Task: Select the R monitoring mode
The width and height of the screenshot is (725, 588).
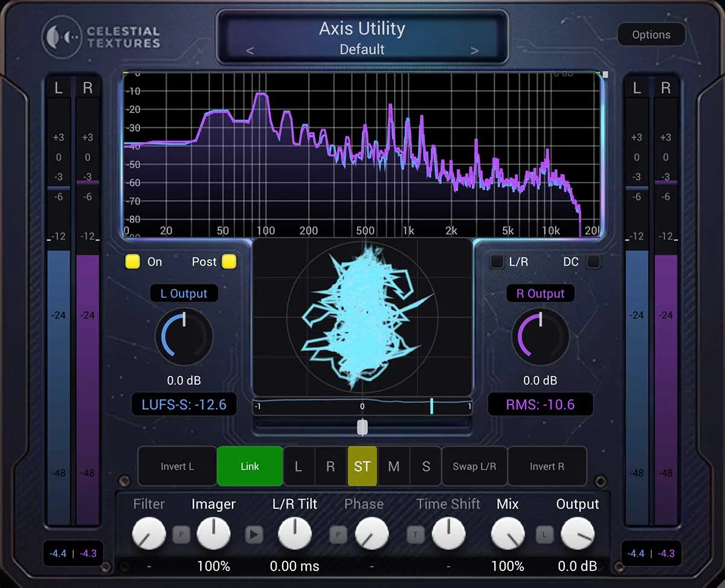Action: click(330, 466)
